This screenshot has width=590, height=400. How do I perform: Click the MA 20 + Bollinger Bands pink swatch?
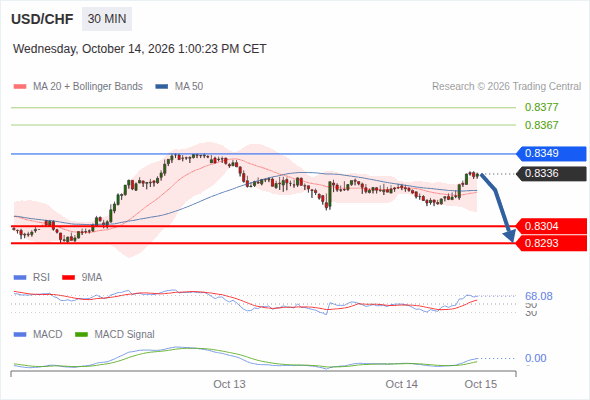click(x=20, y=87)
